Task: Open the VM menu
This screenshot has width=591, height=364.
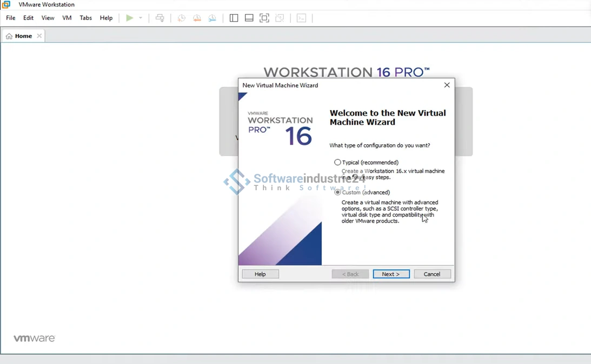Action: (x=67, y=18)
